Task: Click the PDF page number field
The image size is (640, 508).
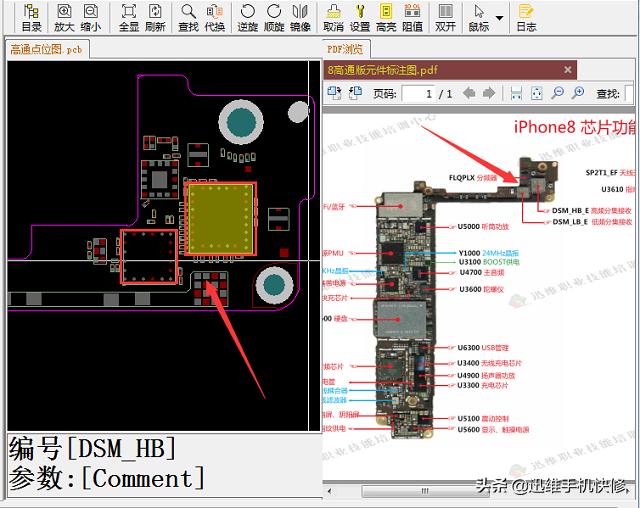Action: click(430, 94)
